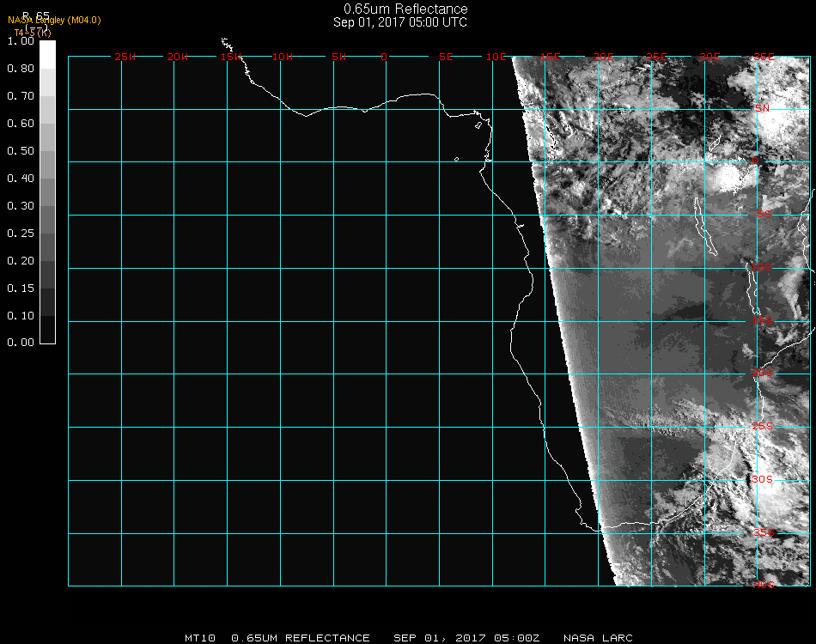816x644 pixels.
Task: Click the footer "0.65UM REFLECTANCE" text
Action: (301, 638)
